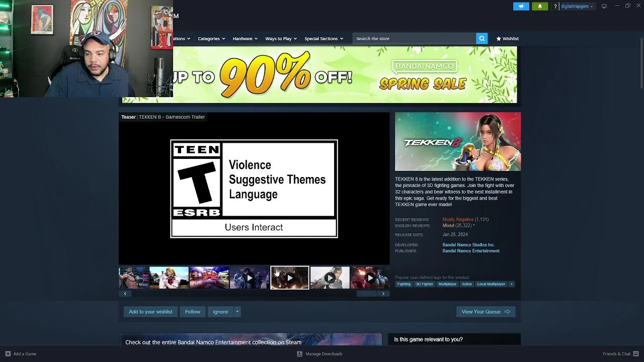Click Add to your wishlist

pyautogui.click(x=150, y=312)
